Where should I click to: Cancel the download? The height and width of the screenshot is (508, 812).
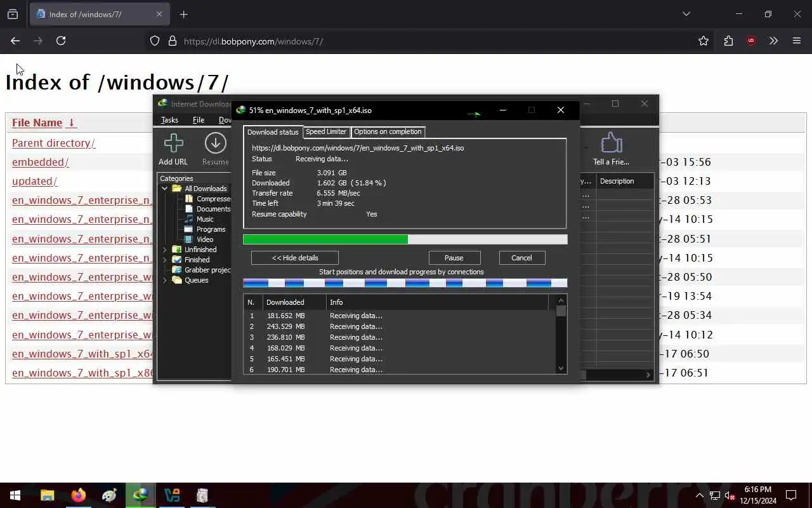point(521,258)
